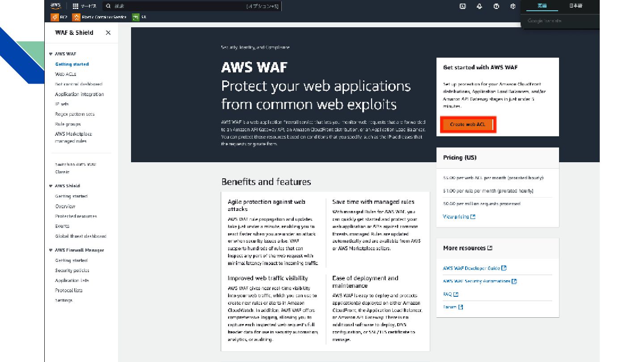Image resolution: width=644 pixels, height=362 pixels.
Task: Open Application lists in sidebar
Action: tap(72, 281)
